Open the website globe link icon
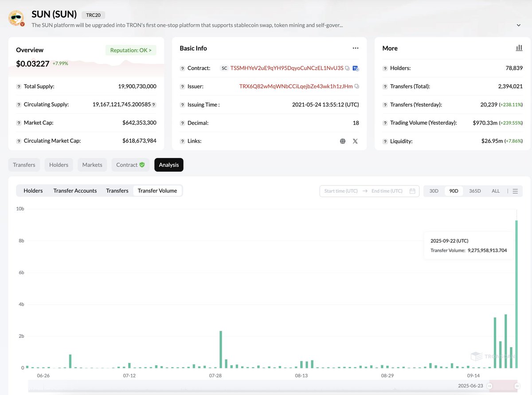The width and height of the screenshot is (532, 395). (x=343, y=141)
